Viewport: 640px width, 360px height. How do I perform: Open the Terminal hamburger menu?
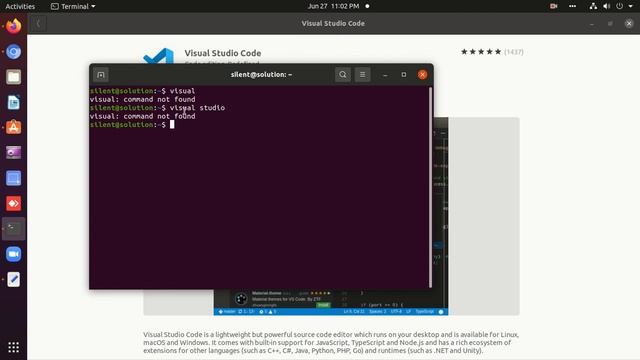362,75
